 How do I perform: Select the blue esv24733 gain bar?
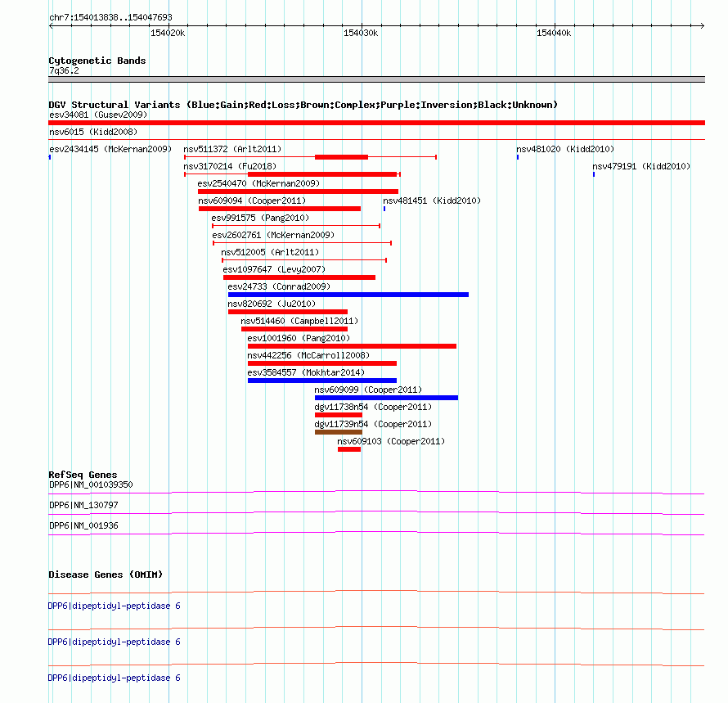click(x=348, y=295)
